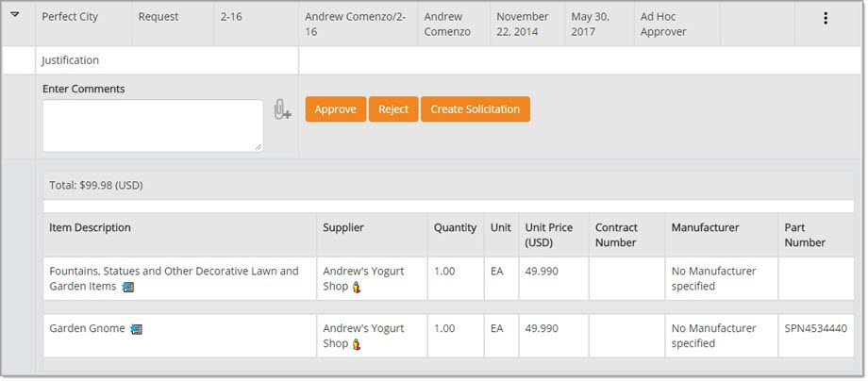Click the Contract Number column header
This screenshot has height=381, width=868.
click(616, 235)
